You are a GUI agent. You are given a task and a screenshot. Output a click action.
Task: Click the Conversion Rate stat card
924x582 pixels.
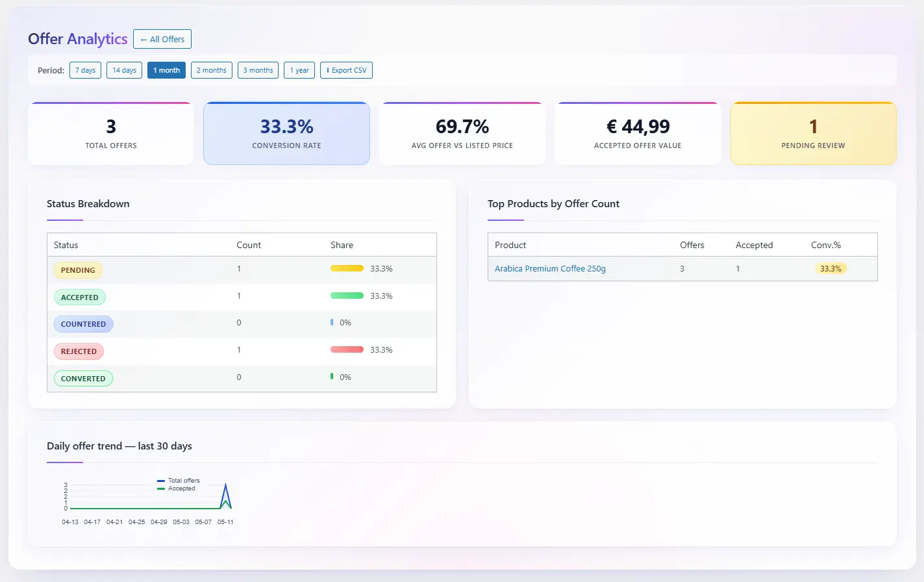pyautogui.click(x=286, y=133)
